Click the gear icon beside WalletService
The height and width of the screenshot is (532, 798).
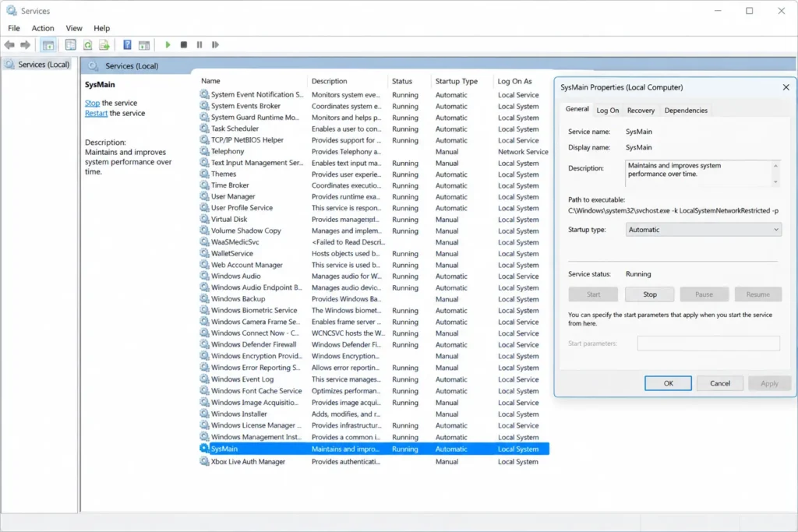pyautogui.click(x=204, y=253)
